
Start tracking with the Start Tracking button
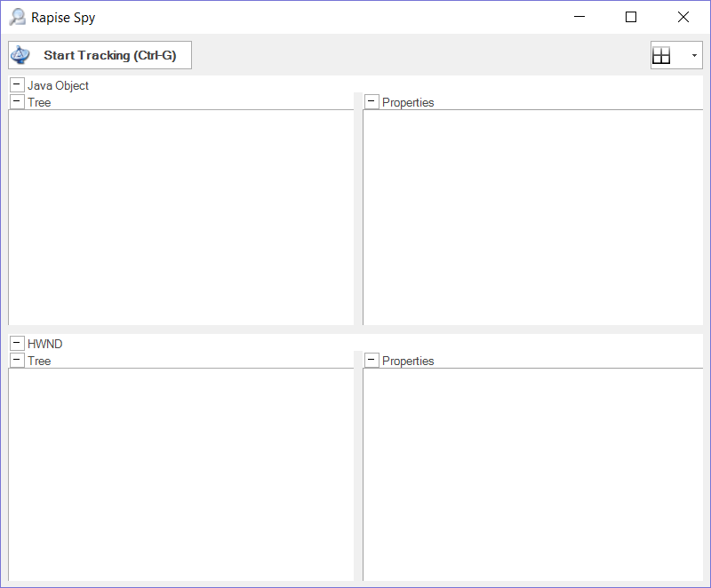[100, 55]
